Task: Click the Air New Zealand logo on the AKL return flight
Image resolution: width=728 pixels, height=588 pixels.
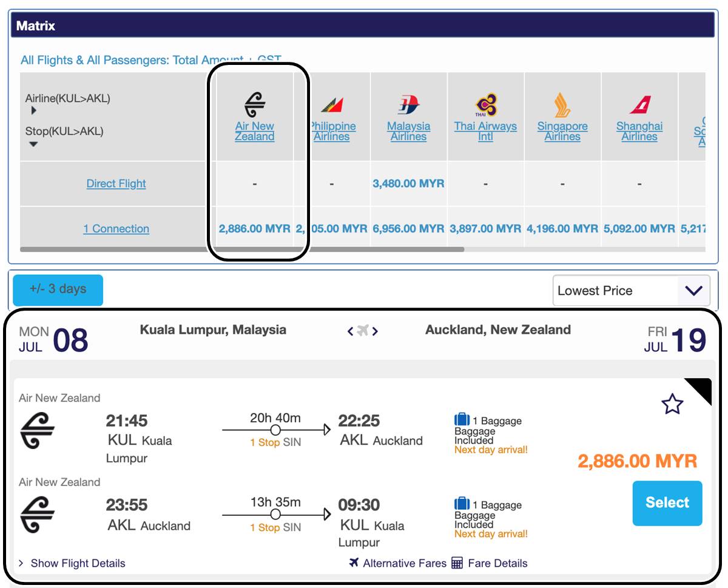Action: 37,514
